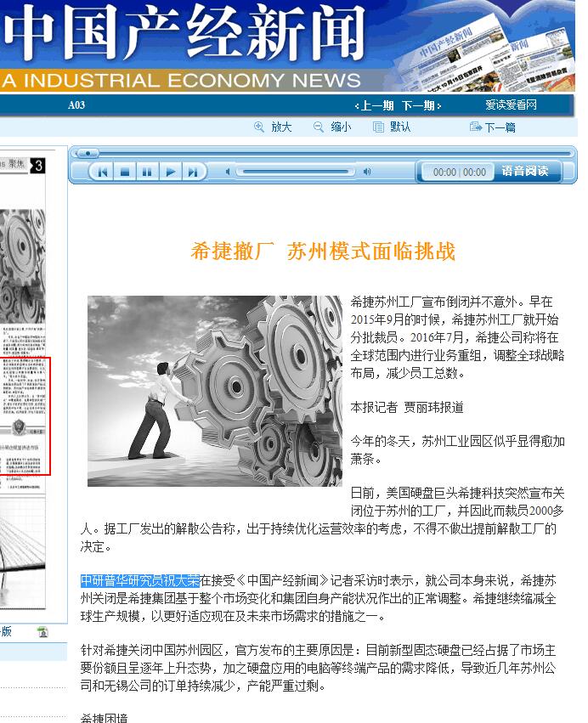Click the article headline 希捷撤厂 苏州模式面临挑战
The height and width of the screenshot is (723, 588).
(323, 251)
